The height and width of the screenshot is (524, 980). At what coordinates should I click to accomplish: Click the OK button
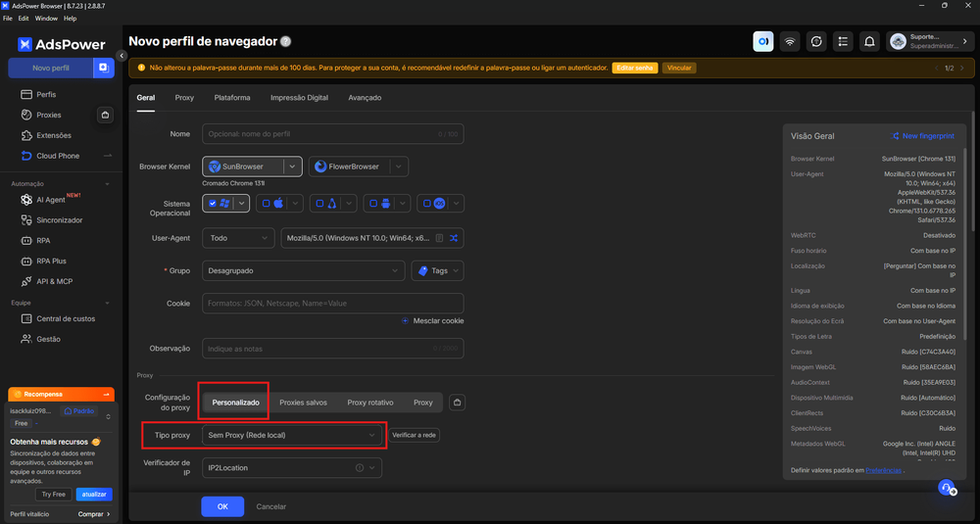(222, 506)
